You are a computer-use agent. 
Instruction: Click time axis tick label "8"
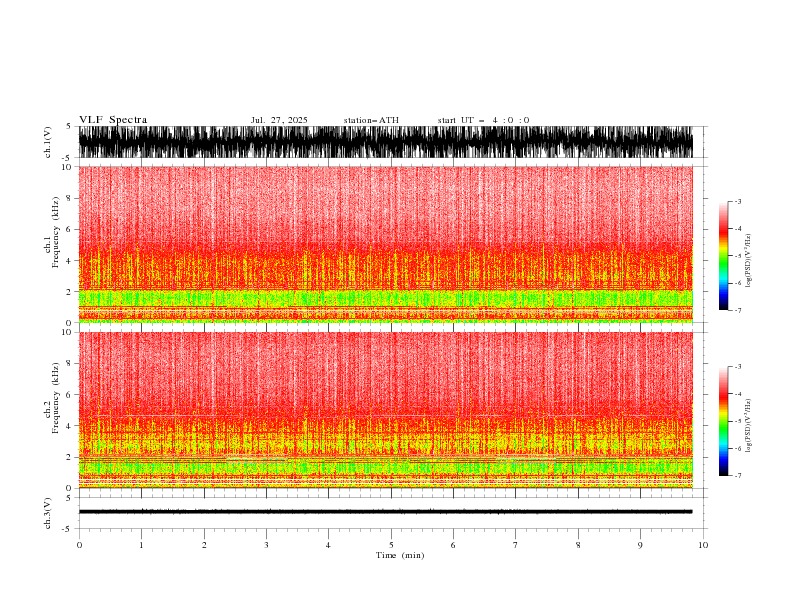tap(578, 545)
